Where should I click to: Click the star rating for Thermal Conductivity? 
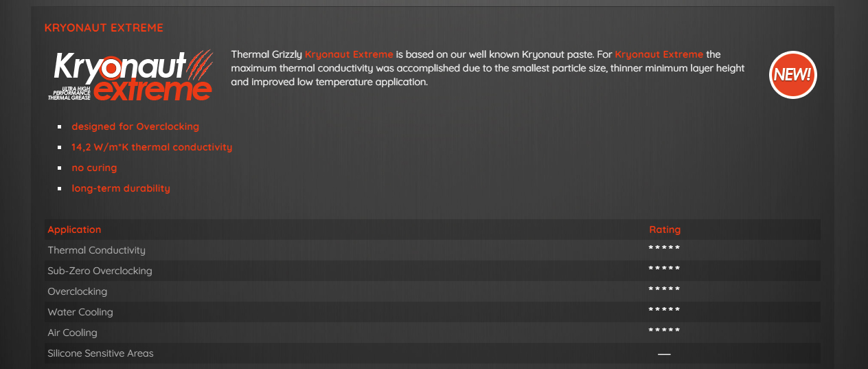pos(664,249)
